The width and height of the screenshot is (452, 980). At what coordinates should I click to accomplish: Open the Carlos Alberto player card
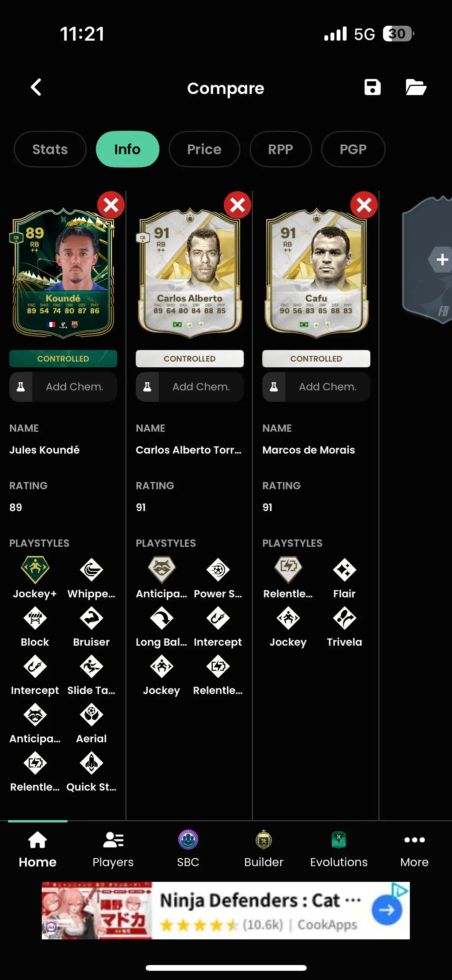pyautogui.click(x=190, y=274)
